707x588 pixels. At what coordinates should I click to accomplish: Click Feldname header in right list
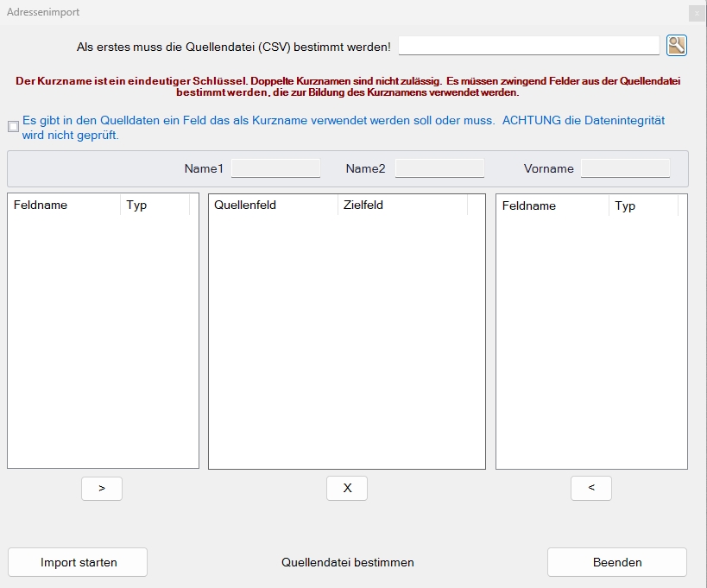[x=552, y=205]
